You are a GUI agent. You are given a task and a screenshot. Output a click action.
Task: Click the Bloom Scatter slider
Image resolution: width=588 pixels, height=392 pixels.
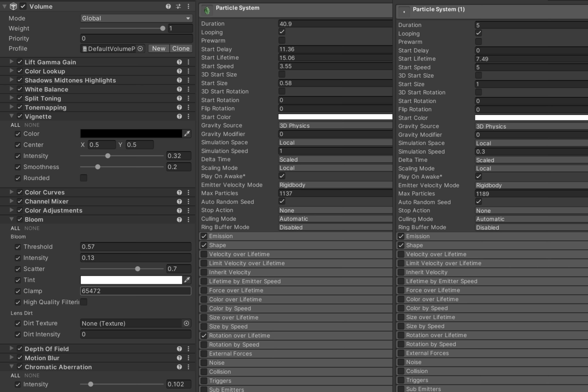(122, 269)
